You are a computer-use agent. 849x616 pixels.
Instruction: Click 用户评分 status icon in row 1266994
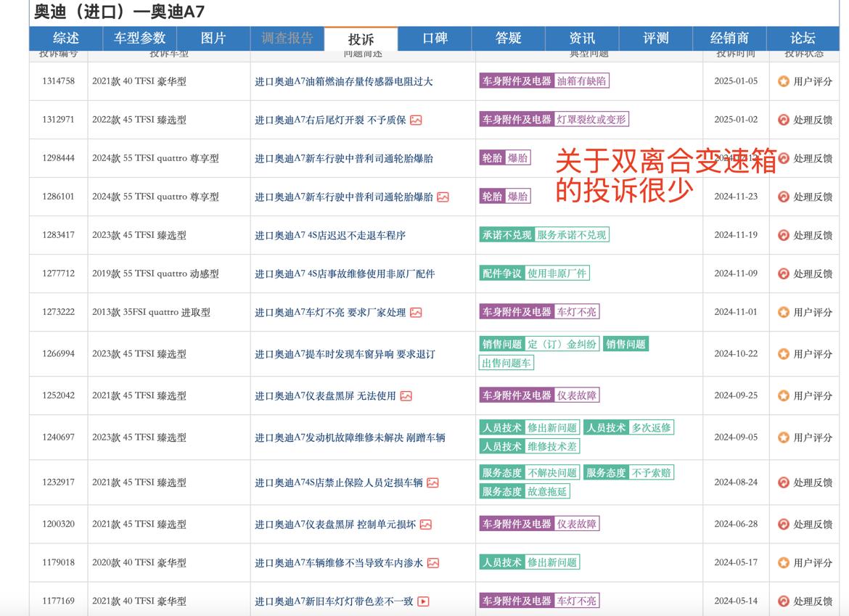pos(784,353)
